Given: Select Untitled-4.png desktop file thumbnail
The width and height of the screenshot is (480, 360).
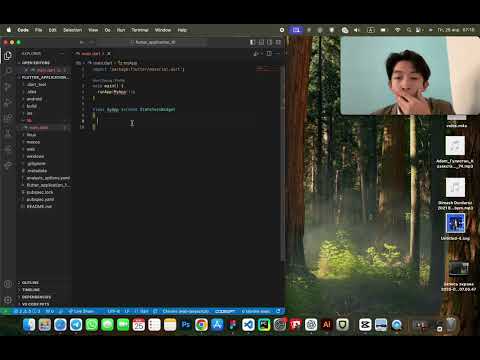Looking at the screenshot, I should tap(455, 223).
